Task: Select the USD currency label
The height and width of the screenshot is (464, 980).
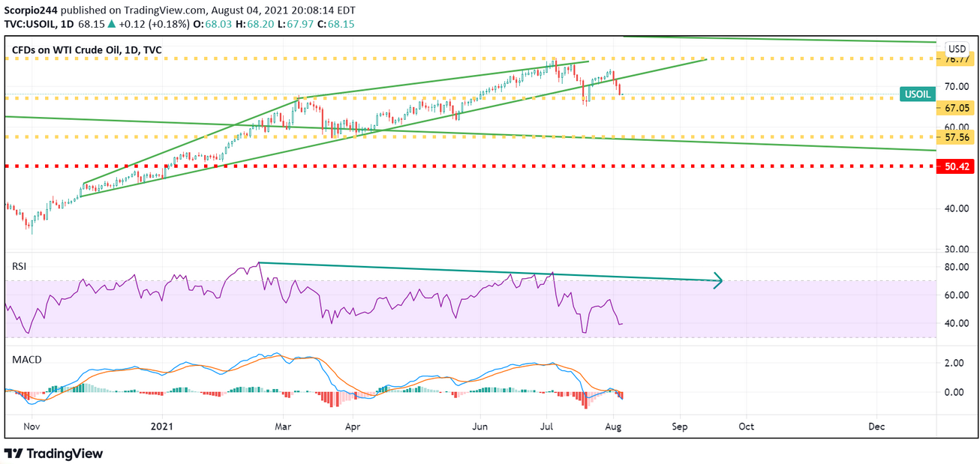Action: click(957, 48)
